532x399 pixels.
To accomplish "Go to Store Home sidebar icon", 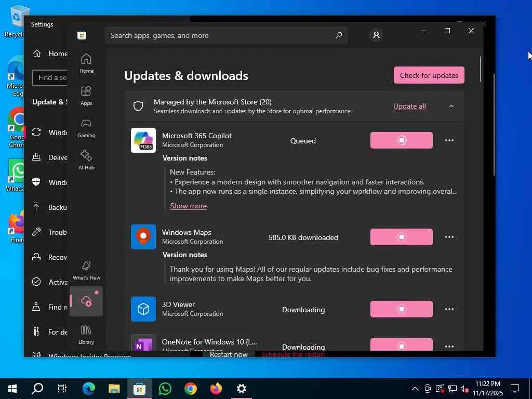I will 86,63.
